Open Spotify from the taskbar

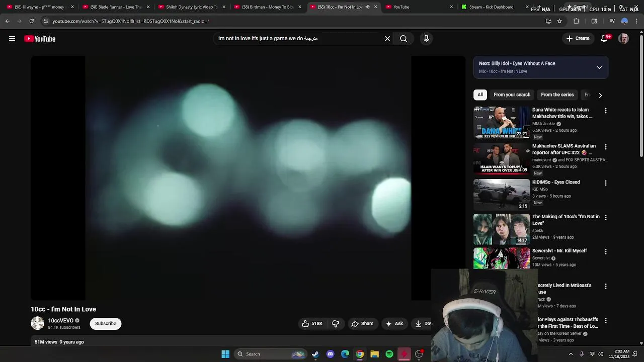[389, 354]
